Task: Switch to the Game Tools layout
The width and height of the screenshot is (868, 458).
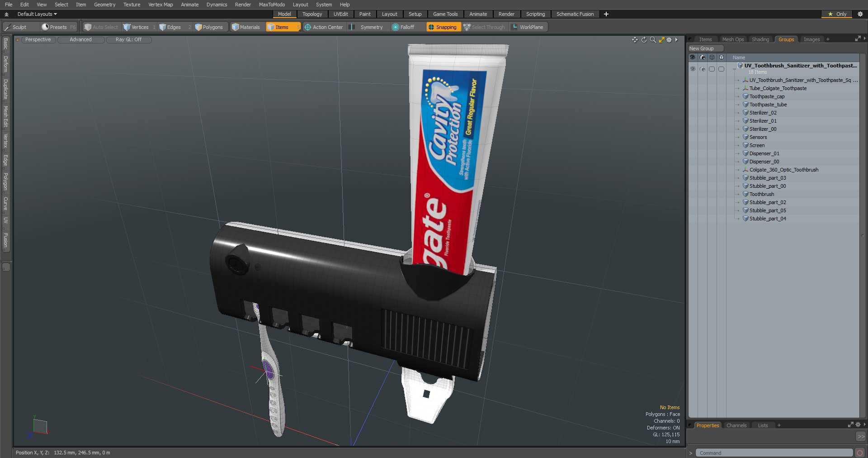Action: coord(445,14)
